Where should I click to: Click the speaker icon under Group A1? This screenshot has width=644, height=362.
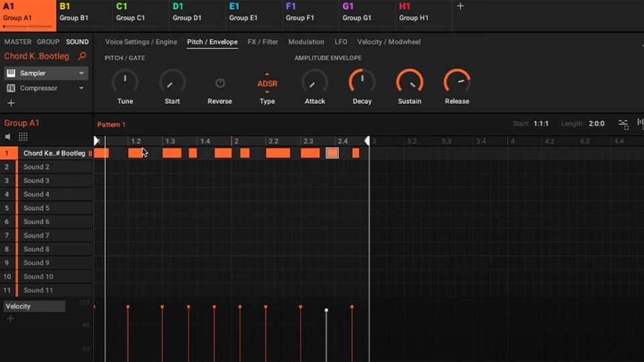(x=9, y=137)
